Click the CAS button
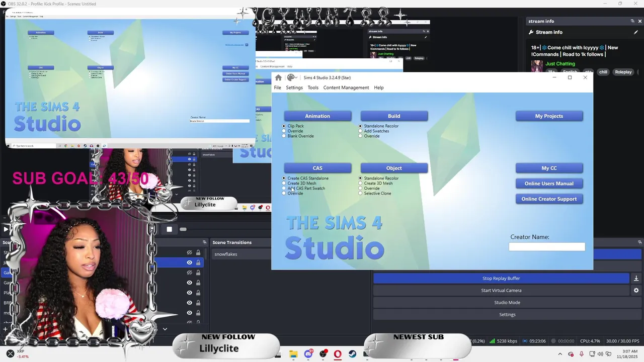The image size is (644, 362). tap(317, 168)
